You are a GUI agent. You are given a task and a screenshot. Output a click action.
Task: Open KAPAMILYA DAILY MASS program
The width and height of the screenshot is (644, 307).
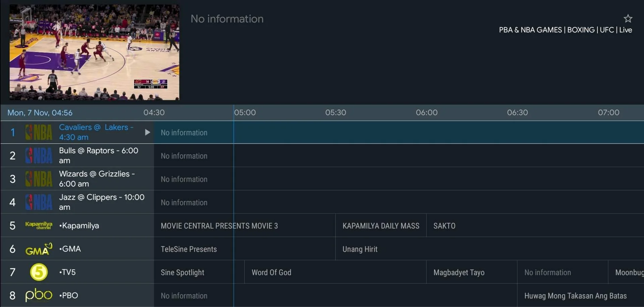pos(381,225)
